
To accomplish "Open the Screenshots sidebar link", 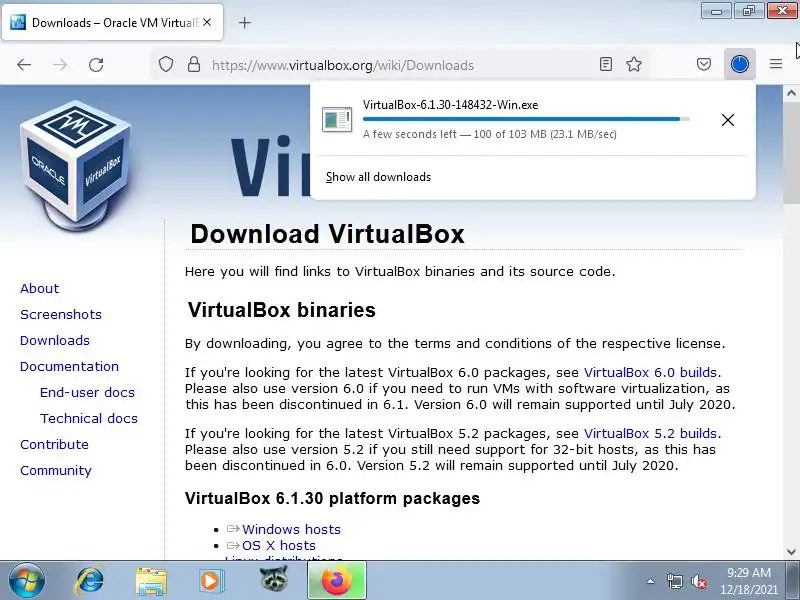I will [61, 314].
